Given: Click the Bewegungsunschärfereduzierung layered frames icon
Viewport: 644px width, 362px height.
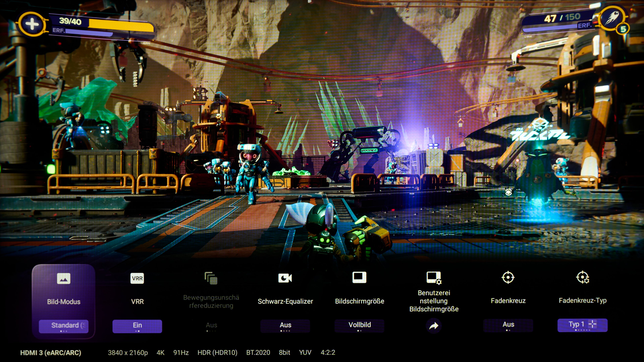Looking at the screenshot, I should pos(211,278).
